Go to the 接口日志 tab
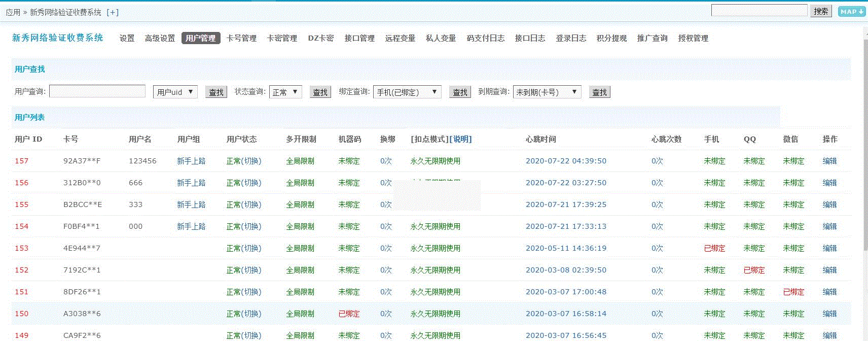This screenshot has width=868, height=341. 530,38
